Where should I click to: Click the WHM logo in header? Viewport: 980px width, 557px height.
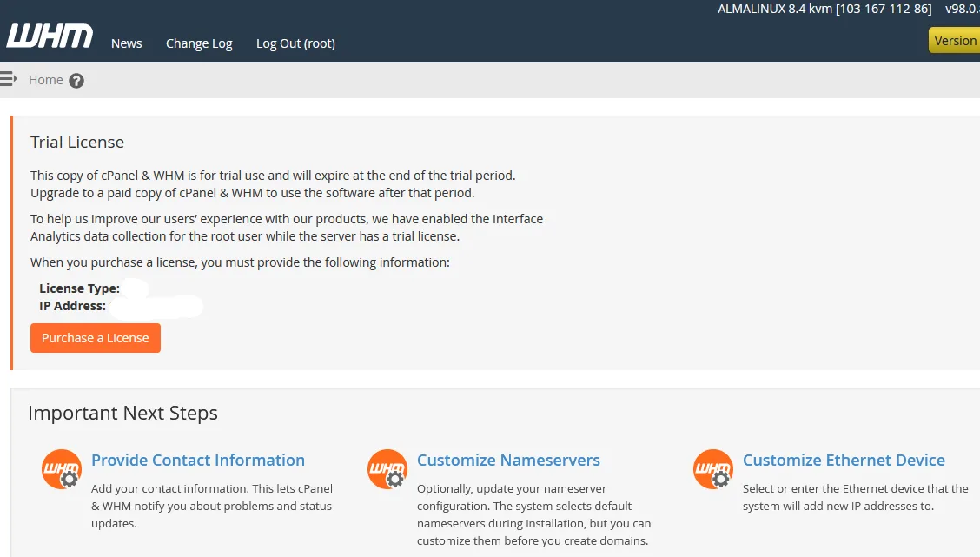[50, 36]
